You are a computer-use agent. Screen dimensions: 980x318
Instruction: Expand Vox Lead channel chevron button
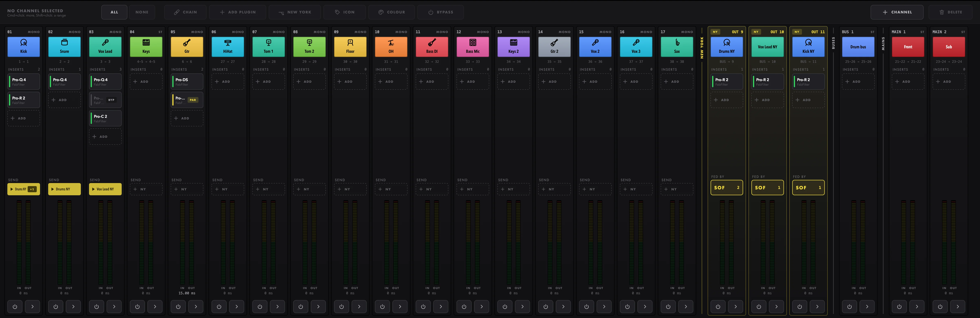click(114, 307)
